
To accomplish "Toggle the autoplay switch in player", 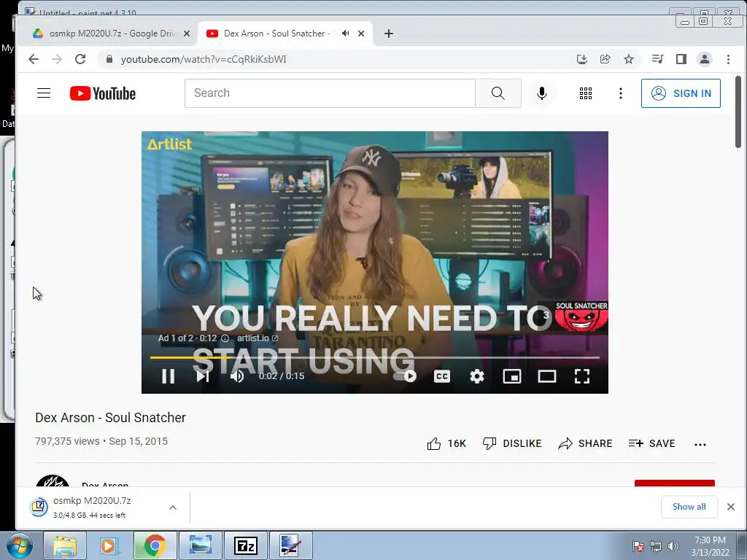I will point(405,376).
